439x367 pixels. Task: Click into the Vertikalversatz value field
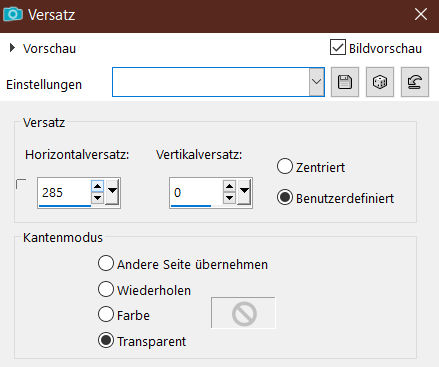(x=196, y=193)
